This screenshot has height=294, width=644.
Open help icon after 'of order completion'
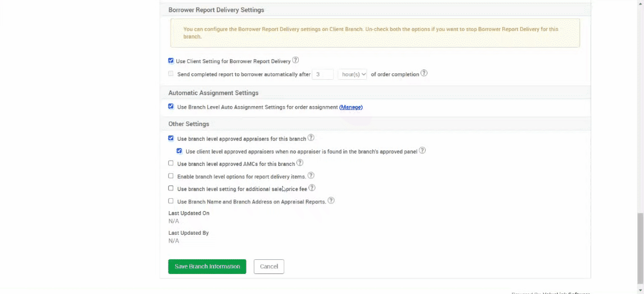(x=424, y=73)
